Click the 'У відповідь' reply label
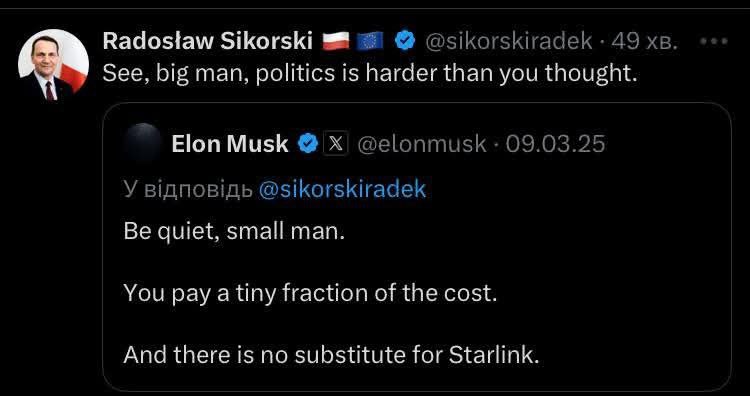The height and width of the screenshot is (396, 750). 188,190
